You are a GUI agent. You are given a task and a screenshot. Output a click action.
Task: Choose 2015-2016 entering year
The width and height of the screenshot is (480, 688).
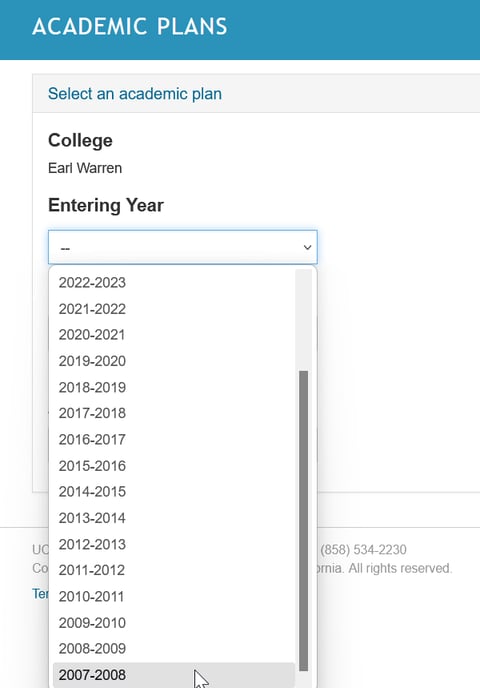173,466
